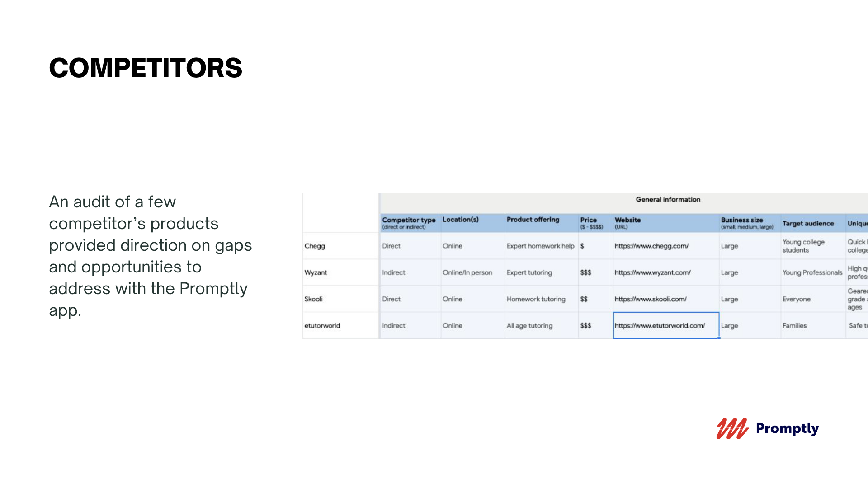The height and width of the screenshot is (488, 868).
Task: Open the wyzant.com website link
Action: (652, 273)
